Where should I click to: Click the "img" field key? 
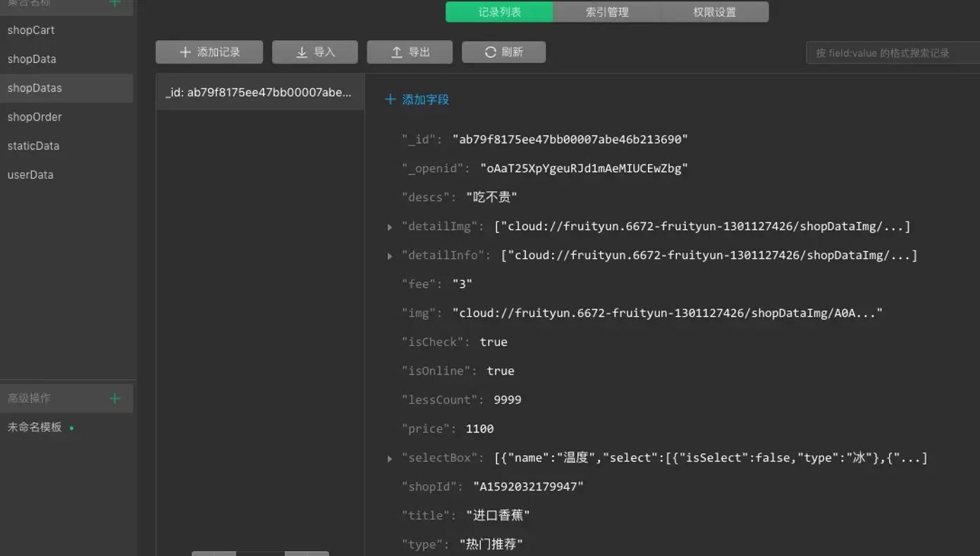click(x=422, y=313)
